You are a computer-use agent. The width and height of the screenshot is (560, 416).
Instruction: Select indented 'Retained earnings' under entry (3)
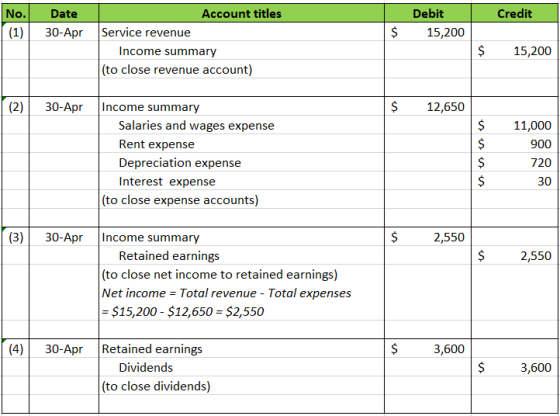pos(241,256)
